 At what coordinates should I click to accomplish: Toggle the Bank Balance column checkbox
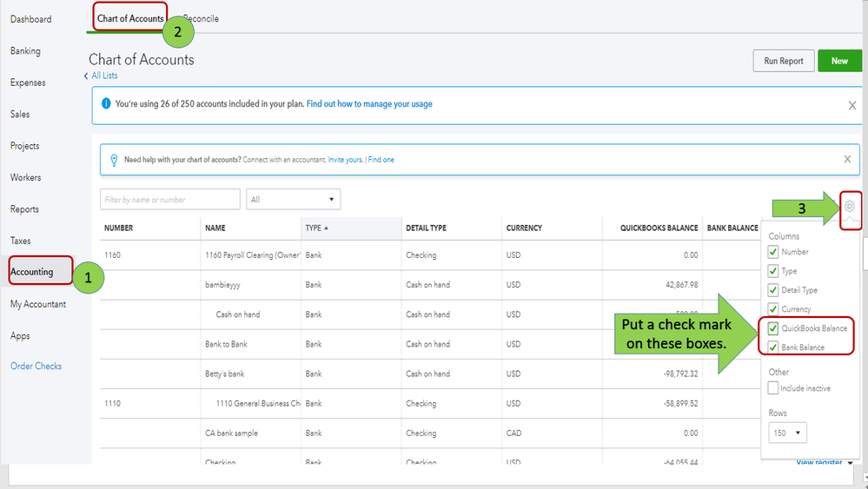772,347
